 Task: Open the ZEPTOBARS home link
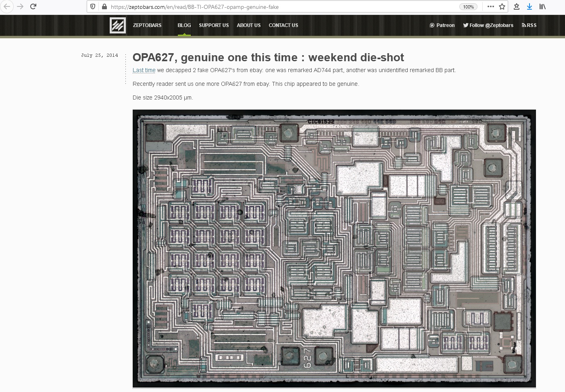point(147,25)
